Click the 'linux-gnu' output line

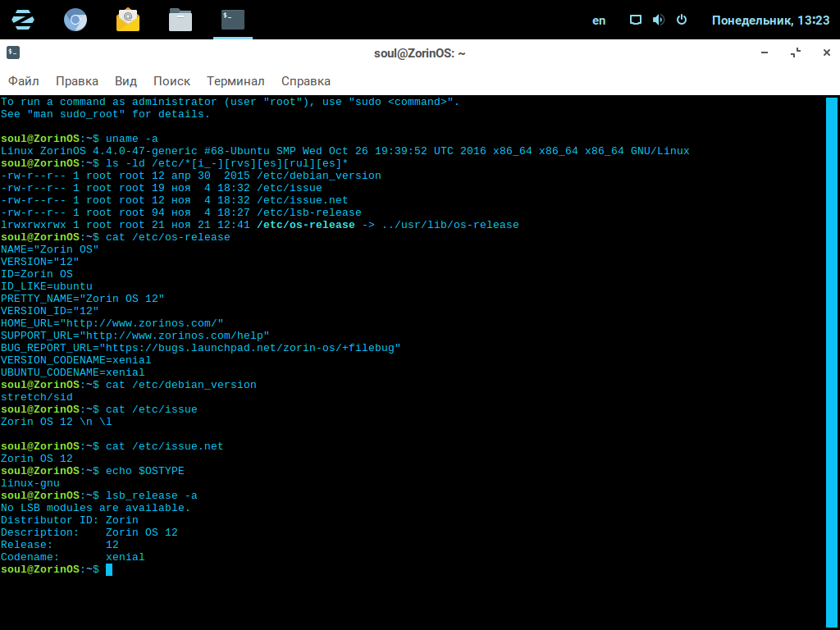click(x=30, y=484)
